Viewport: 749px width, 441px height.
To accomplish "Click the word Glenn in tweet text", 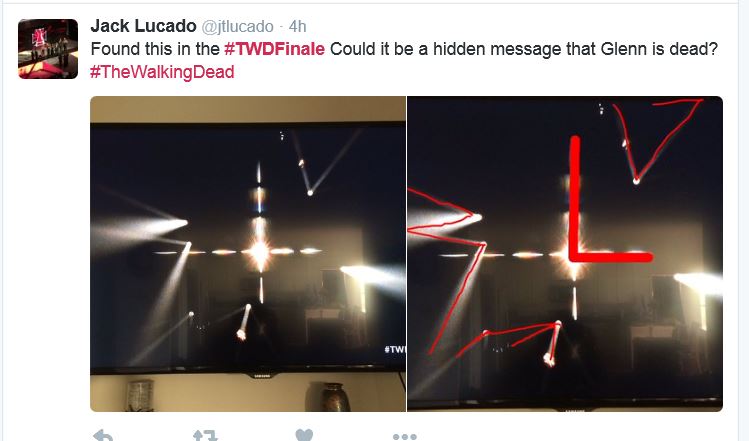I will [x=623, y=49].
